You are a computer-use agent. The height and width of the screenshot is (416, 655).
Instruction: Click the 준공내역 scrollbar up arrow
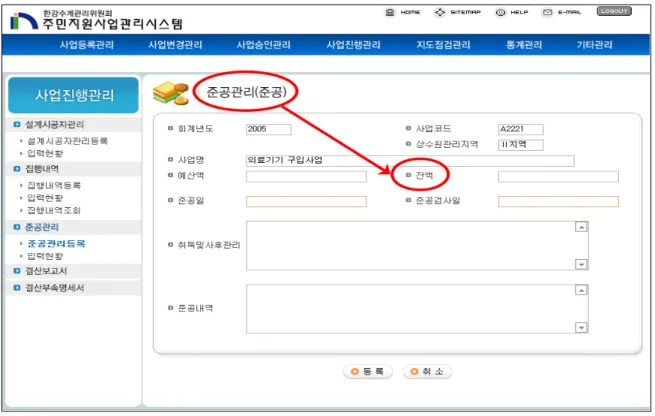click(x=581, y=290)
